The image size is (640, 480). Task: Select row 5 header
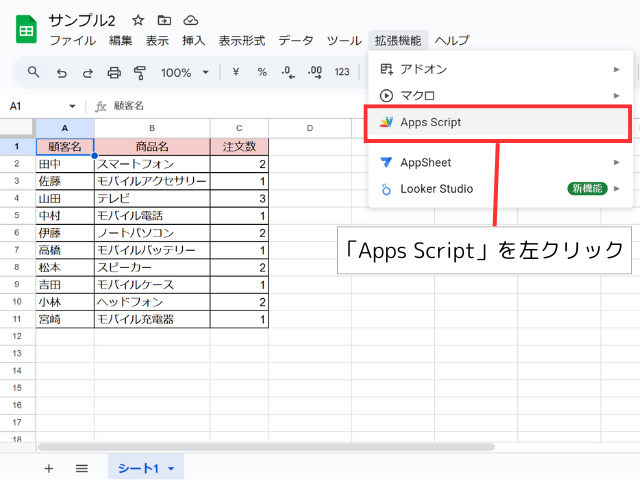(17, 215)
